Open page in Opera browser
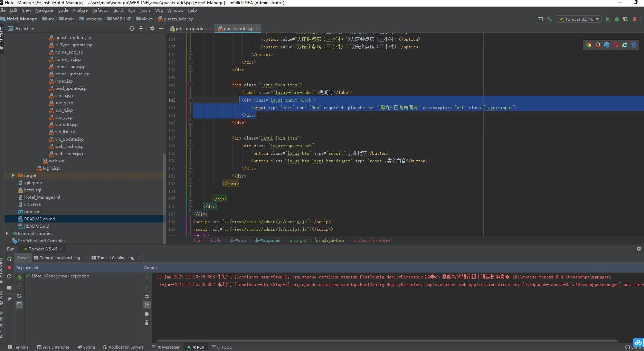This screenshot has width=644, height=351. pyautogui.click(x=616, y=45)
